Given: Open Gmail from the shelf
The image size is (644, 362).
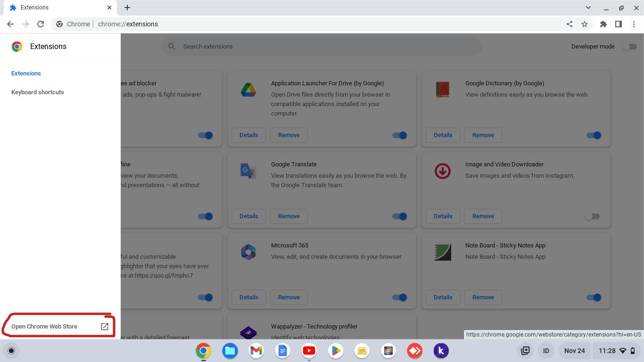Looking at the screenshot, I should [x=256, y=351].
